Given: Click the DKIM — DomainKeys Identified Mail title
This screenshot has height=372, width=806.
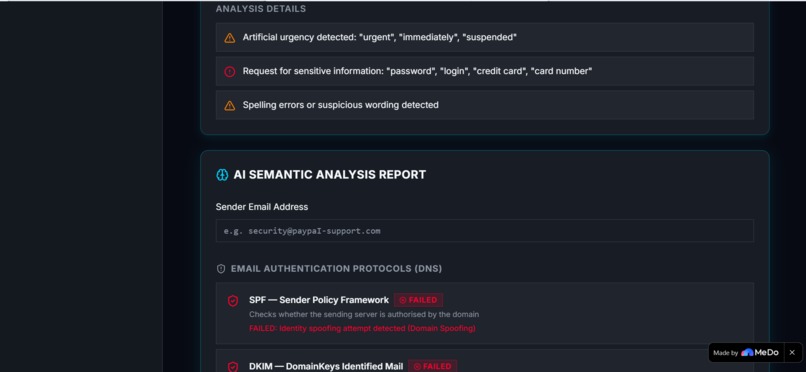Looking at the screenshot, I should pos(326,366).
